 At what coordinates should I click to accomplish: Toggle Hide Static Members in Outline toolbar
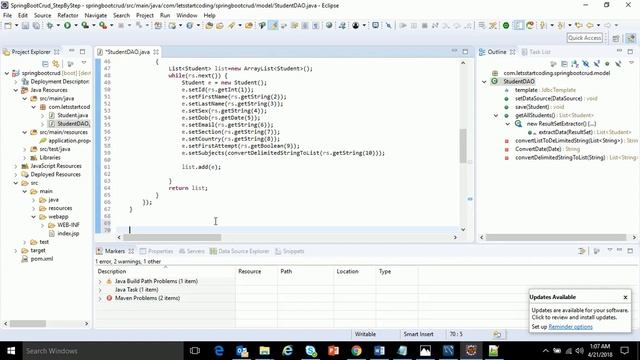pos(596,64)
